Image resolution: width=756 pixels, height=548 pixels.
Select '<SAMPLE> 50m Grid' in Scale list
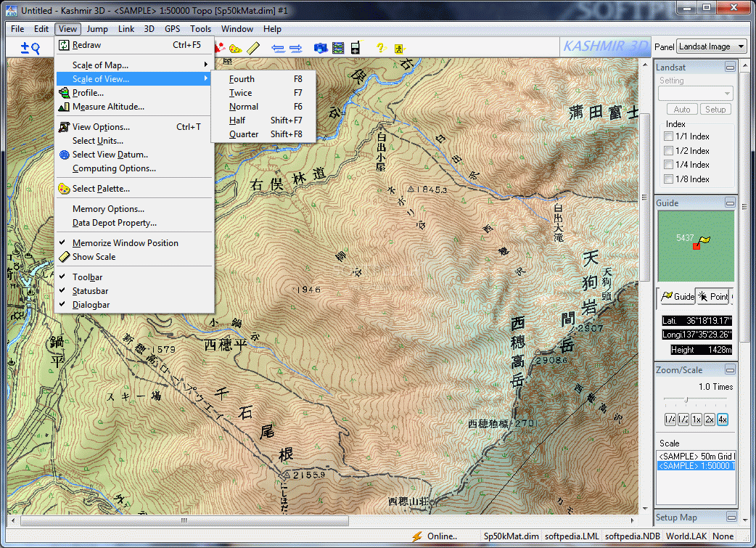tap(697, 457)
